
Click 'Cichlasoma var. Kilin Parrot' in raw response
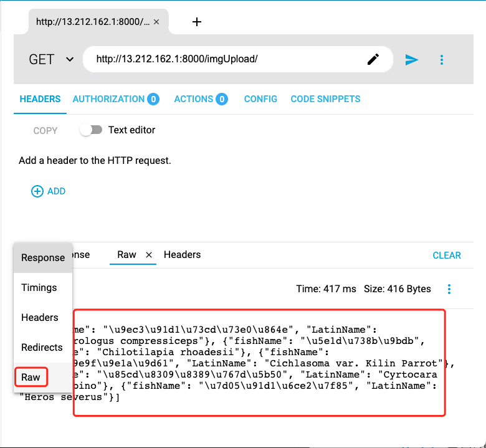[353, 363]
